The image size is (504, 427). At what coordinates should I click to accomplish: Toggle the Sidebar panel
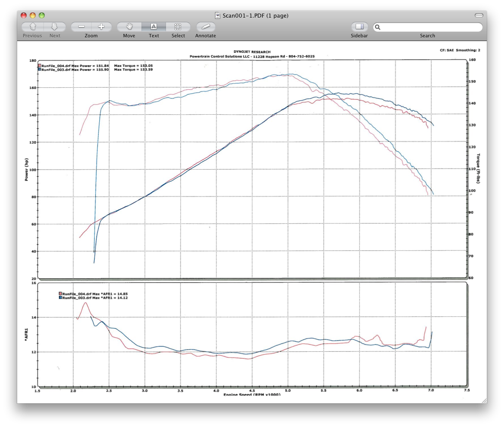coord(360,27)
